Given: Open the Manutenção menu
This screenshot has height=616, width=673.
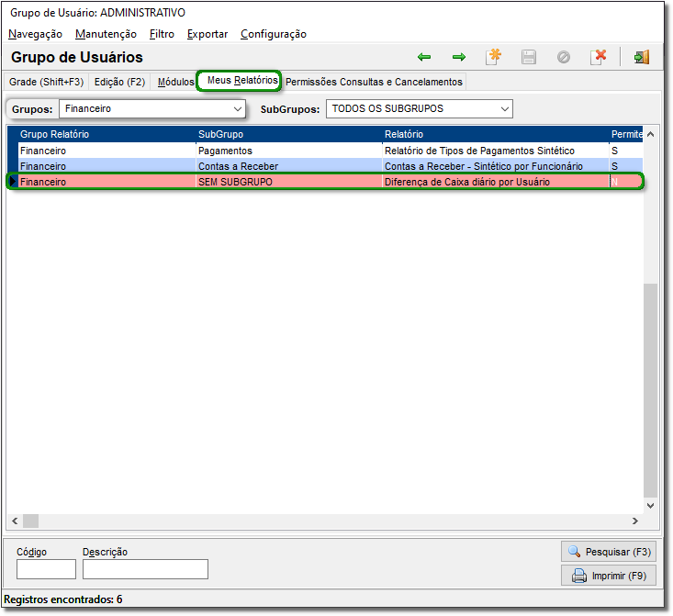Looking at the screenshot, I should pos(106,34).
